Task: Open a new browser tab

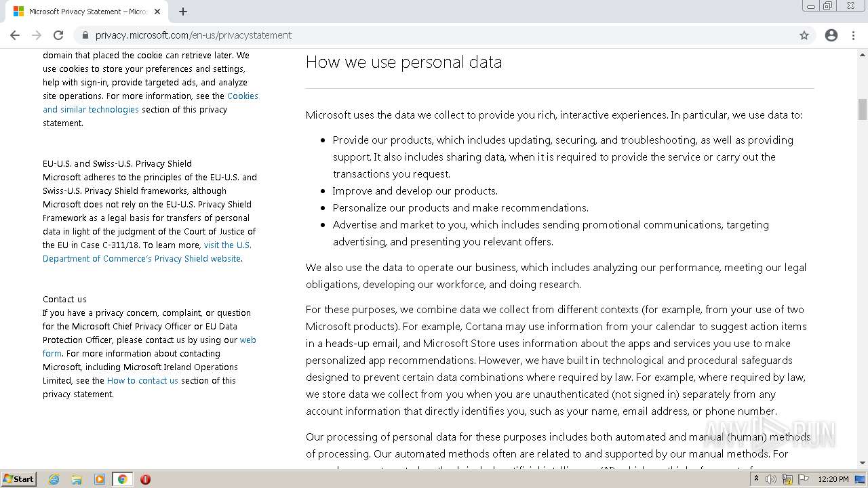Action: pos(183,12)
